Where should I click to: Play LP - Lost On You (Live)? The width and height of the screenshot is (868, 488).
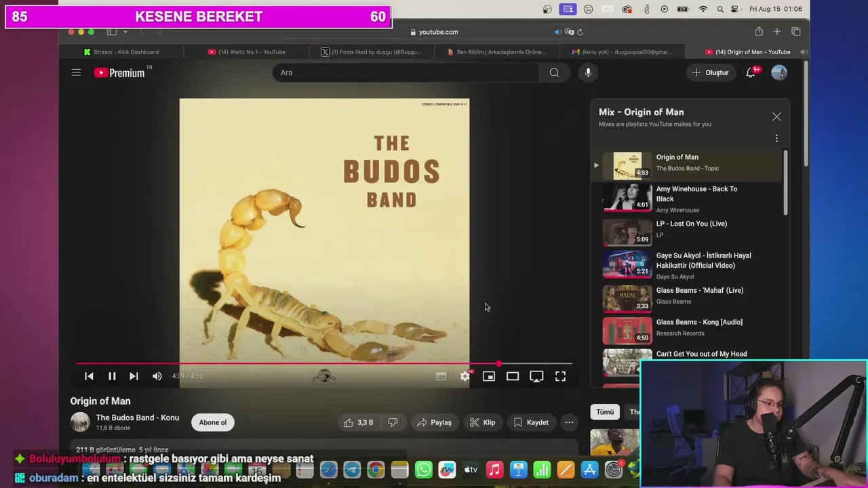(687, 231)
